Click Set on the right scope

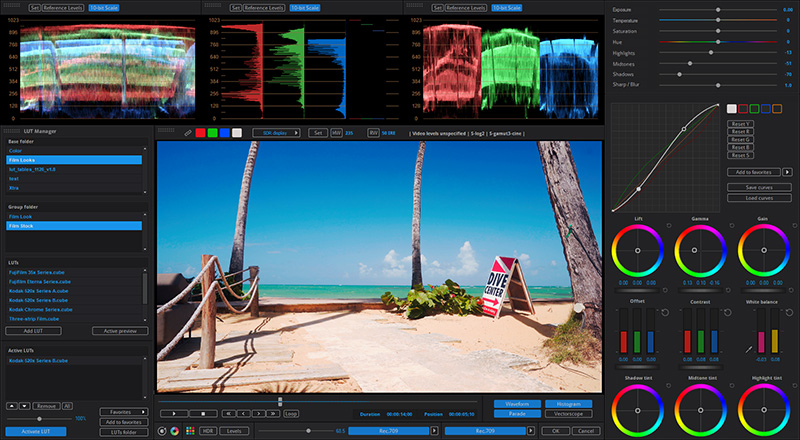[438, 8]
